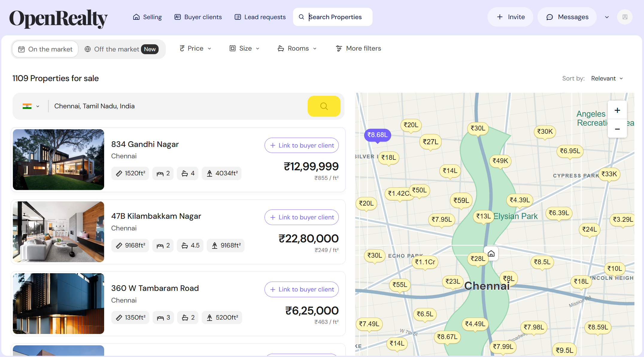This screenshot has width=644, height=357.
Task: Open the 834 Gandhi Nagar photo
Action: click(58, 159)
